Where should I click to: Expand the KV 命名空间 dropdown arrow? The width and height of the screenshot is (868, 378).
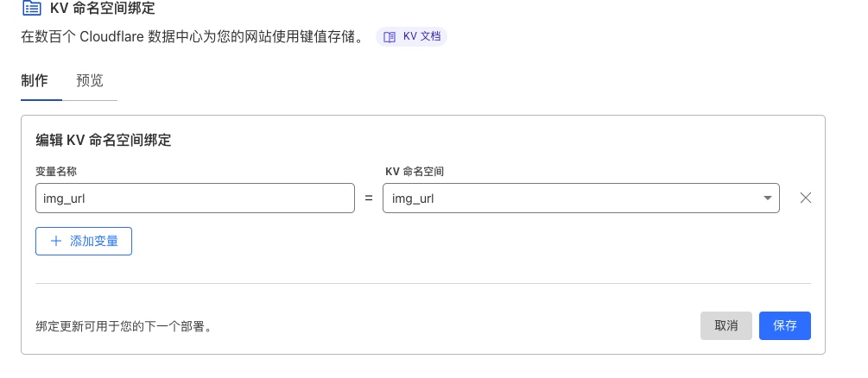768,198
